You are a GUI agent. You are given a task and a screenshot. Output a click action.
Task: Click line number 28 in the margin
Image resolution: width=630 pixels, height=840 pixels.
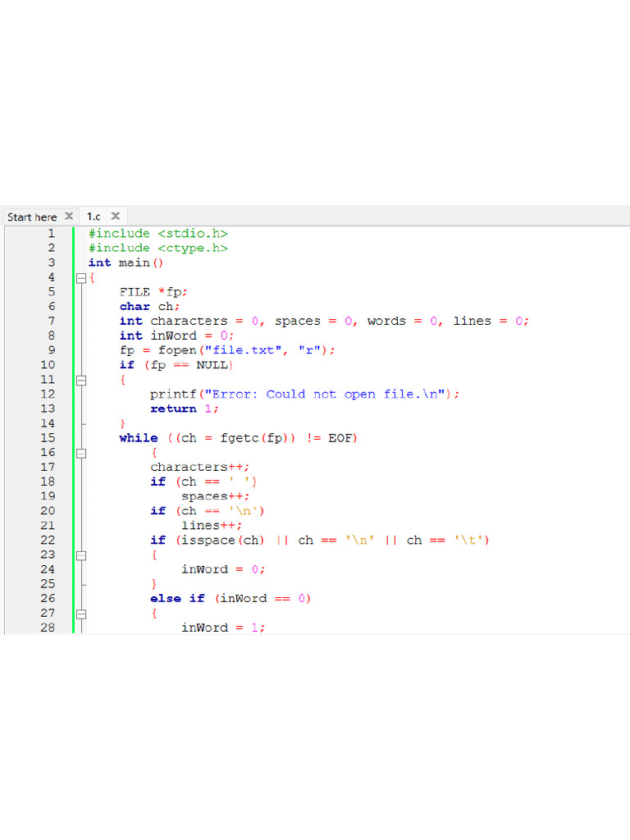[x=48, y=628]
